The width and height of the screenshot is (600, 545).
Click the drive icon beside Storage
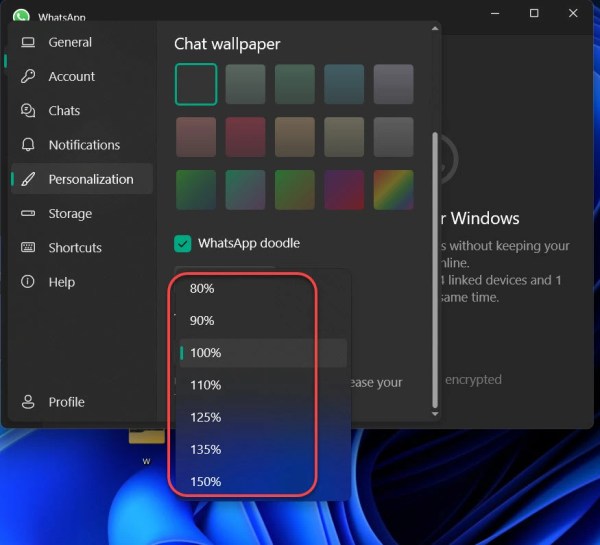click(x=28, y=213)
